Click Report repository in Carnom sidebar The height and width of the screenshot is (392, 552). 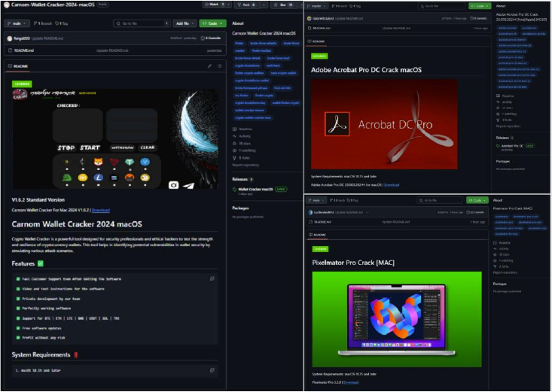point(246,165)
